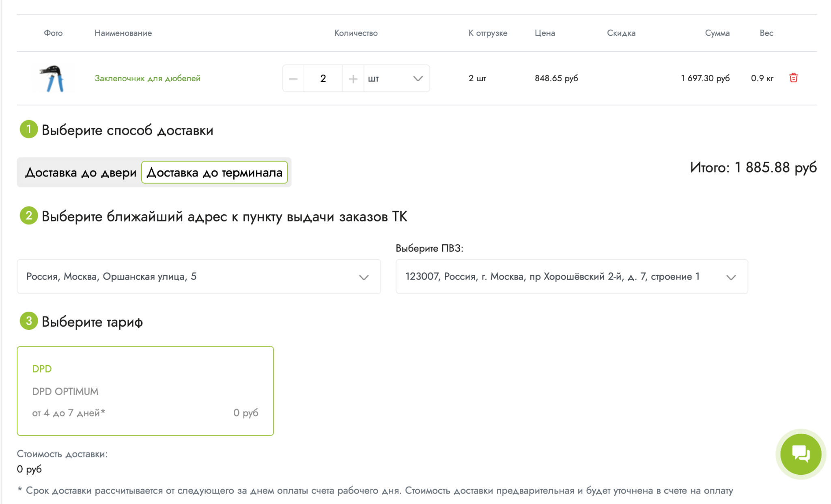831x504 pixels.
Task: Click the Наименование column header
Action: pos(123,33)
